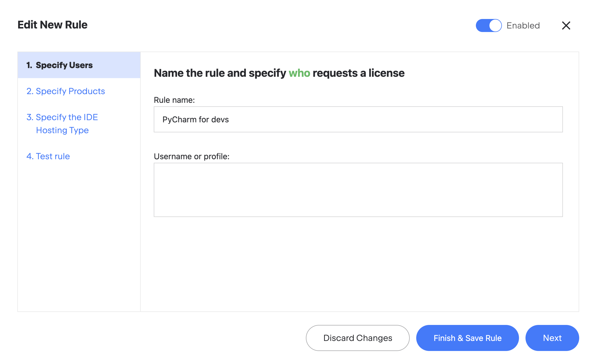Select the text PyCharm for devs

[x=196, y=119]
